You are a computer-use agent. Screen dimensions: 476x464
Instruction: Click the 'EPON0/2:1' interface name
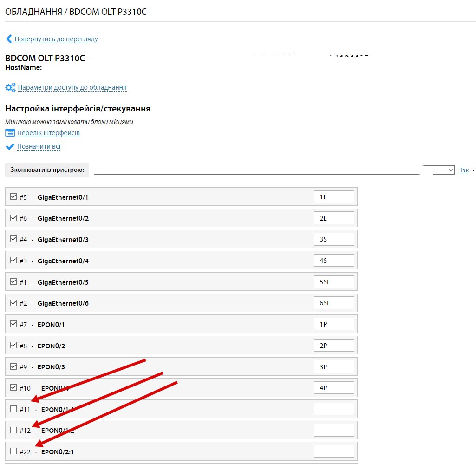[58, 452]
